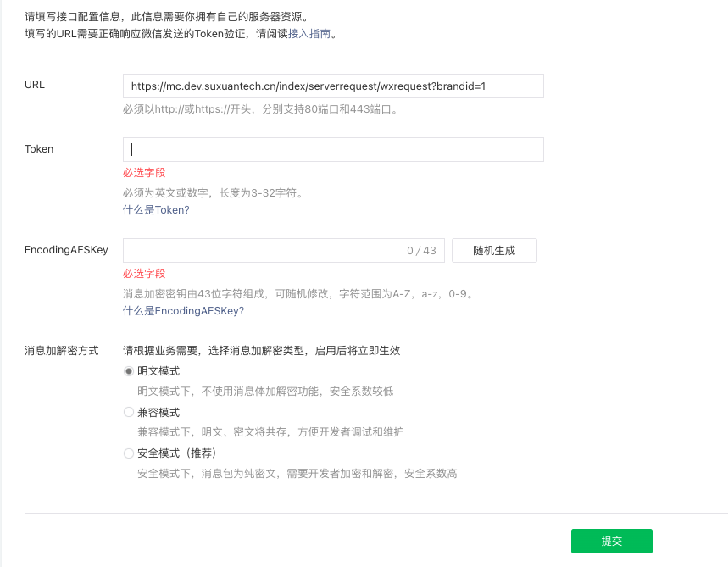This screenshot has height=567, width=728.
Task: Click the 安全模式 description text
Action: [x=297, y=474]
